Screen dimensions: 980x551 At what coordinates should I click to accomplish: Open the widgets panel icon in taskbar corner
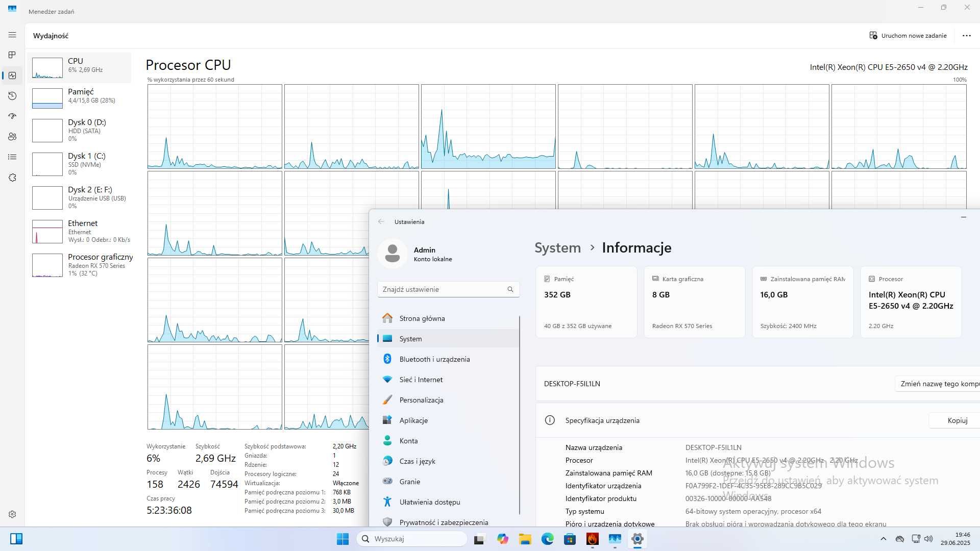click(x=16, y=539)
